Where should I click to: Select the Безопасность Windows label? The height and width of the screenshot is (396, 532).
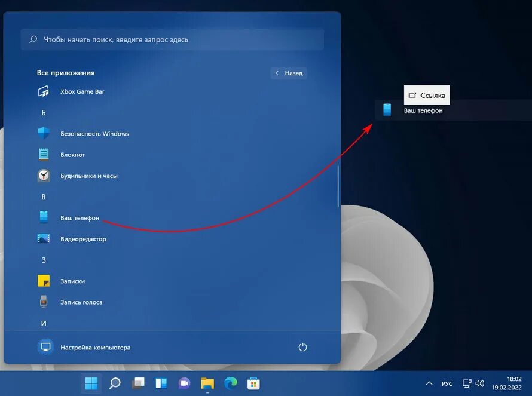(94, 134)
